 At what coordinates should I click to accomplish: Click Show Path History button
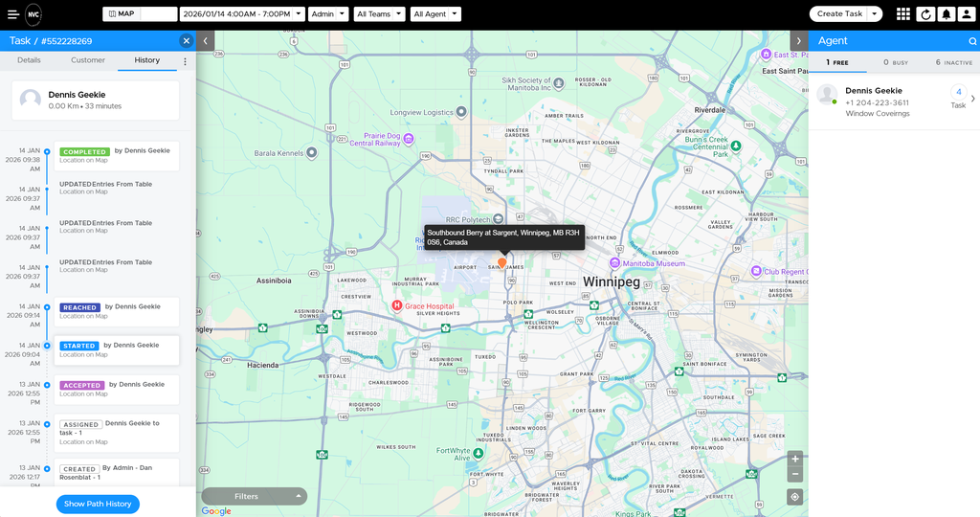(x=98, y=504)
